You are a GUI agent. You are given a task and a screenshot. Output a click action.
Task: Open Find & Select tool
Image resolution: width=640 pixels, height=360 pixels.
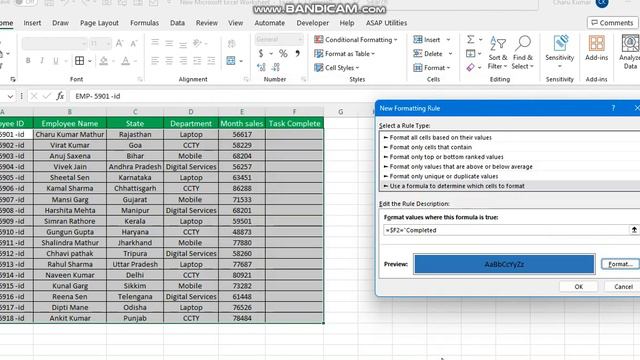[522, 53]
